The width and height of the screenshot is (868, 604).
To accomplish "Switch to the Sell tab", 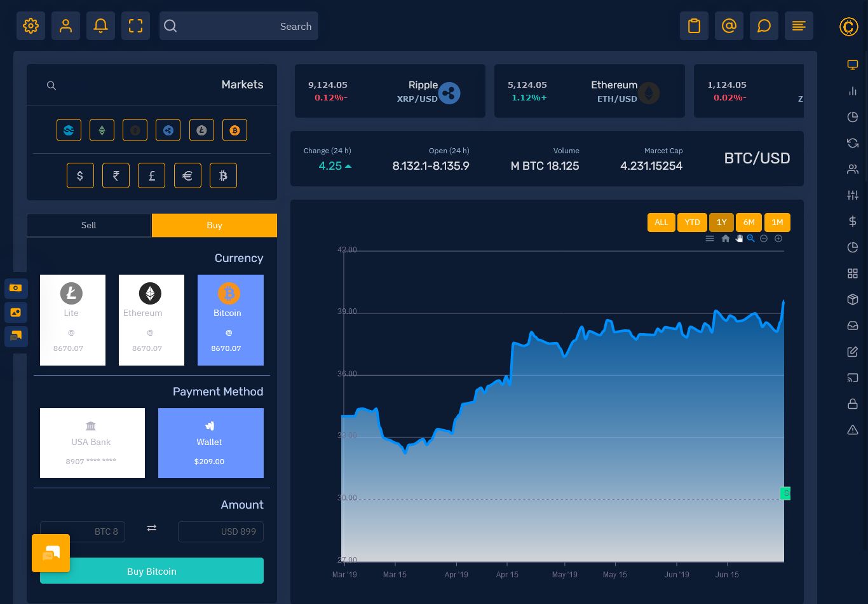I will (x=88, y=225).
